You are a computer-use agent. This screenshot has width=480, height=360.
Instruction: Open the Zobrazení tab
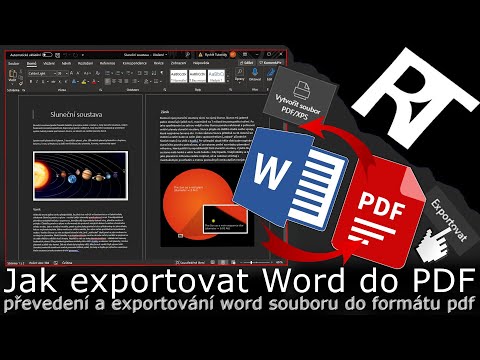pyautogui.click(x=178, y=63)
